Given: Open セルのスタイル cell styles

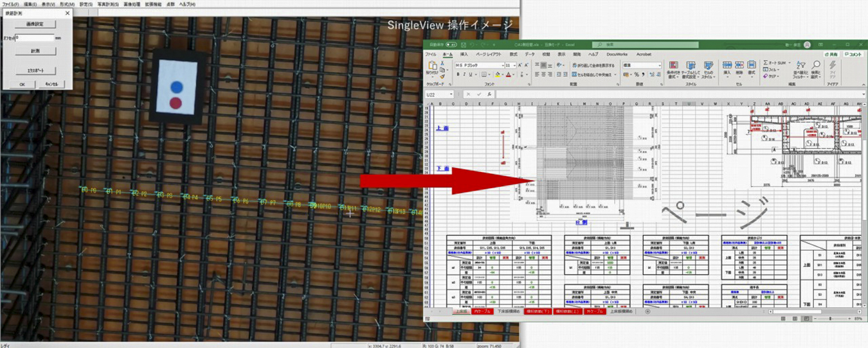Looking at the screenshot, I should [x=709, y=71].
